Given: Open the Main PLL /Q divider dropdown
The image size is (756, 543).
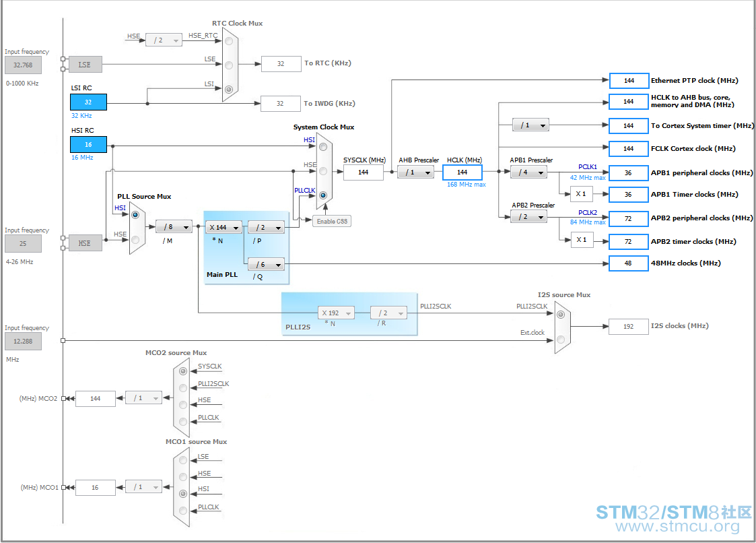Looking at the screenshot, I should coord(266,265).
